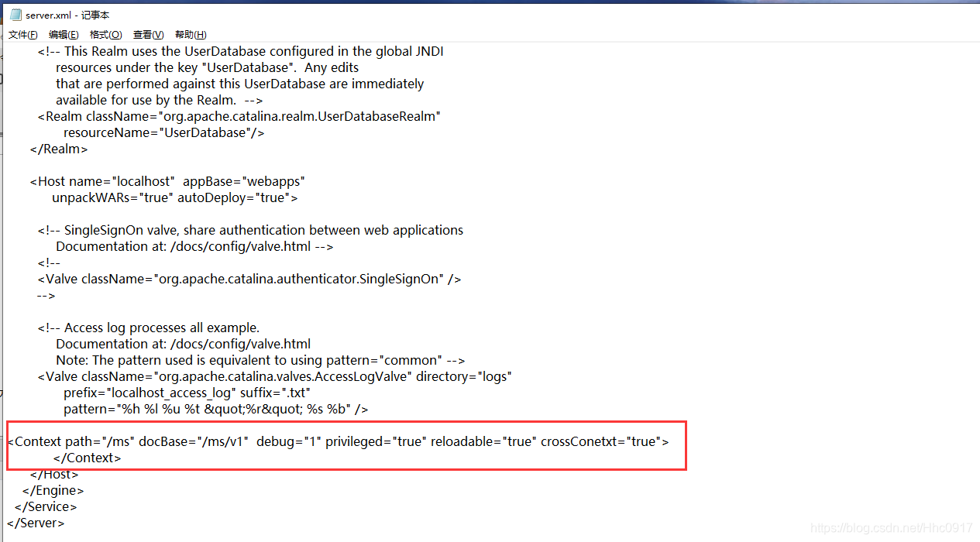Screen dimensions: 980x542
Task: Open the 查看(V) menu
Action: (x=149, y=35)
